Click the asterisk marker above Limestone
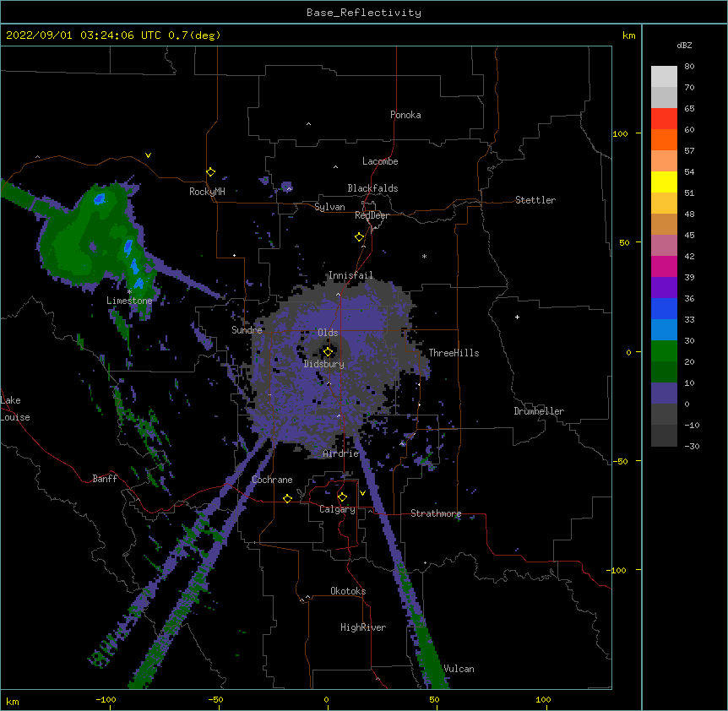The height and width of the screenshot is (711, 728). coord(129,292)
